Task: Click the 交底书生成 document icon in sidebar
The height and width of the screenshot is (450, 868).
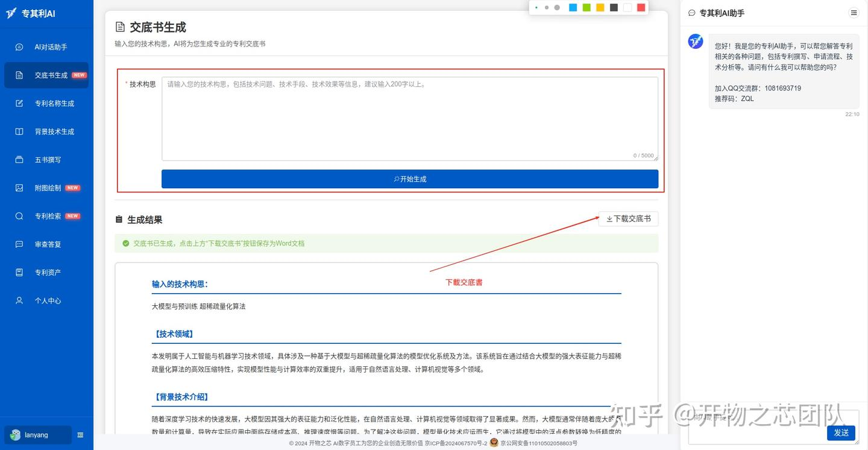Action: [x=19, y=75]
